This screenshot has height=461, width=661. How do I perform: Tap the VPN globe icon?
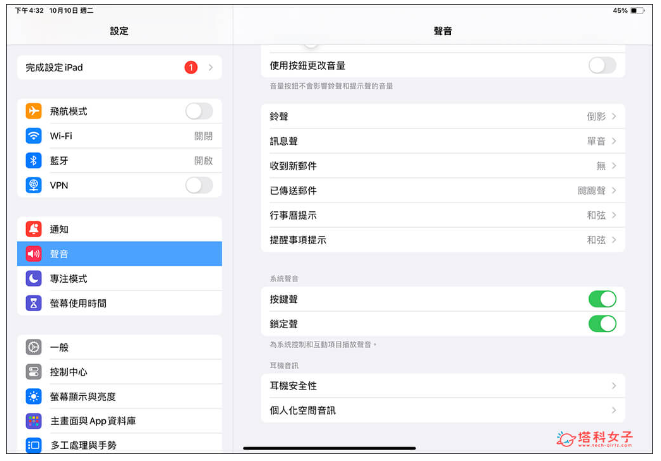(34, 185)
